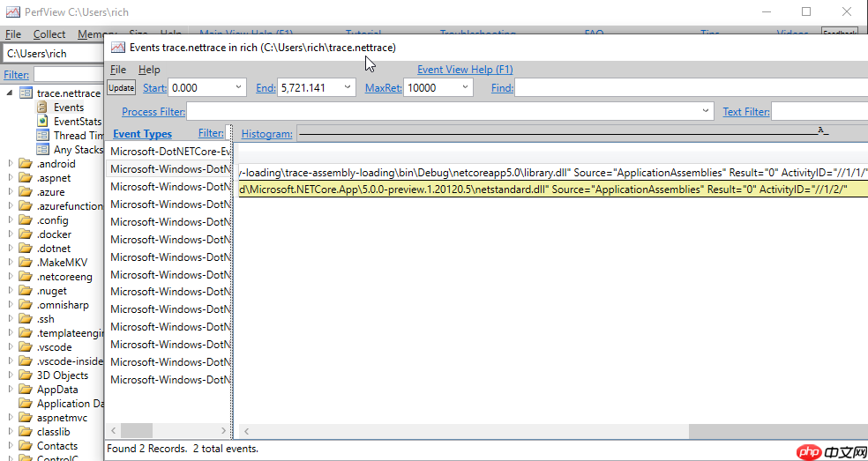The image size is (868, 461).
Task: Click the .vscode folder icon
Action: click(x=26, y=347)
